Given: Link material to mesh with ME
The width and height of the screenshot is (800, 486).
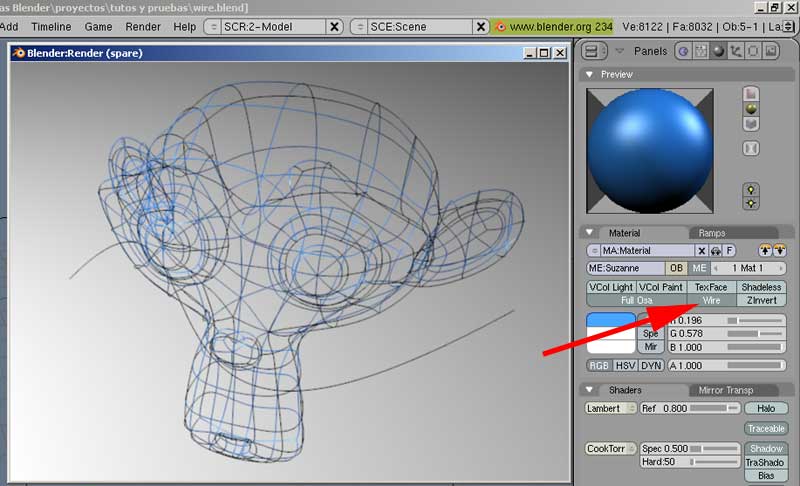Looking at the screenshot, I should tap(698, 268).
